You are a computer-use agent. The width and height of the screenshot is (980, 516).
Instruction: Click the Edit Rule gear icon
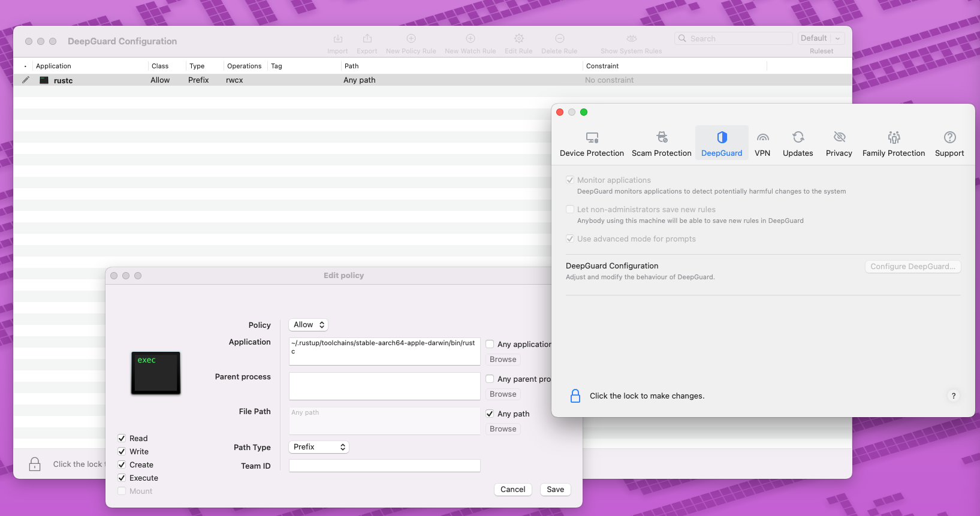[x=519, y=39]
